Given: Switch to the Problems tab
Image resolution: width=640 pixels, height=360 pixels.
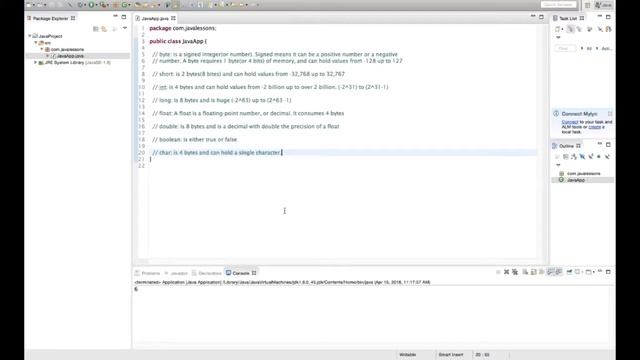Looking at the screenshot, I should pos(148,273).
